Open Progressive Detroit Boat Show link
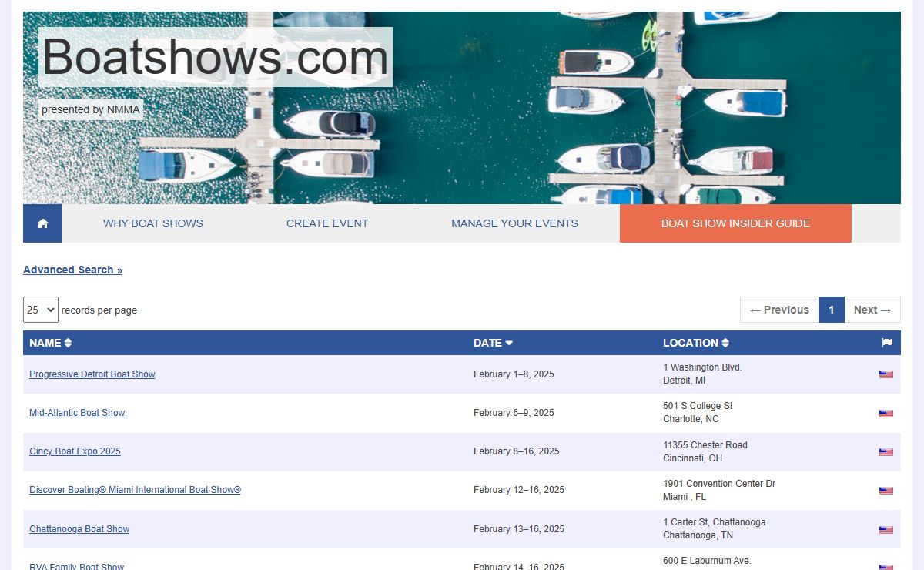 (92, 374)
